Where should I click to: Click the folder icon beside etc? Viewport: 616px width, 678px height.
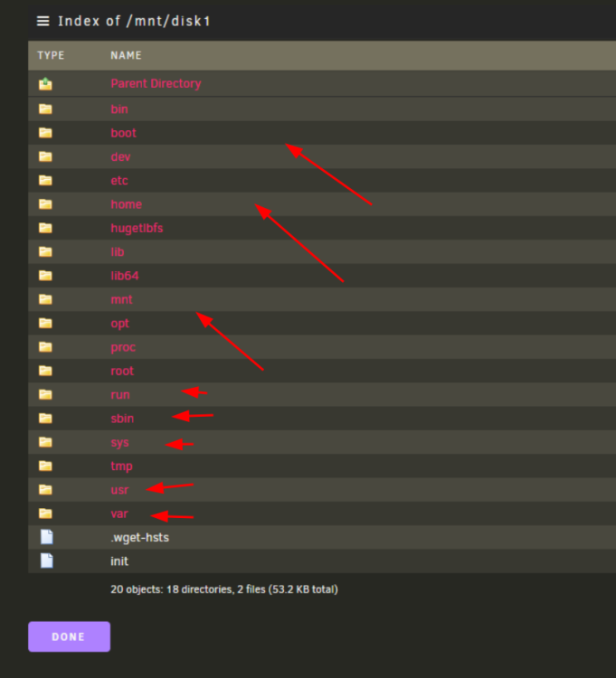[x=45, y=180]
